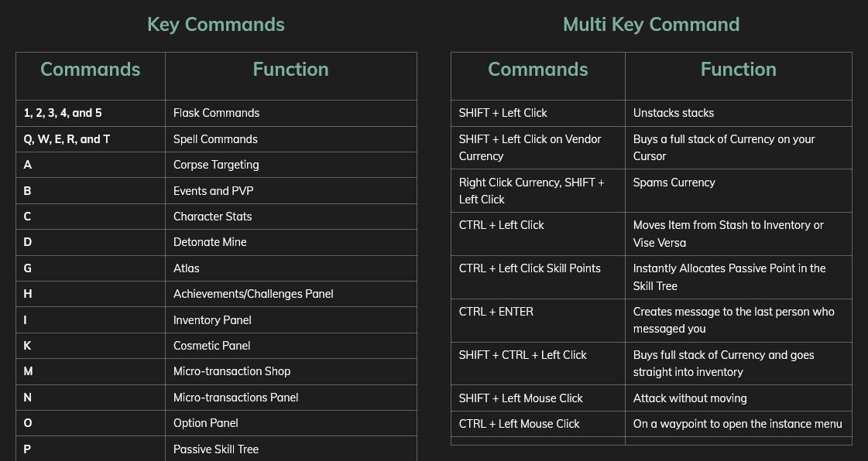Click the Events and PVP entry
Screen dimensions: 868x461
tap(213, 191)
